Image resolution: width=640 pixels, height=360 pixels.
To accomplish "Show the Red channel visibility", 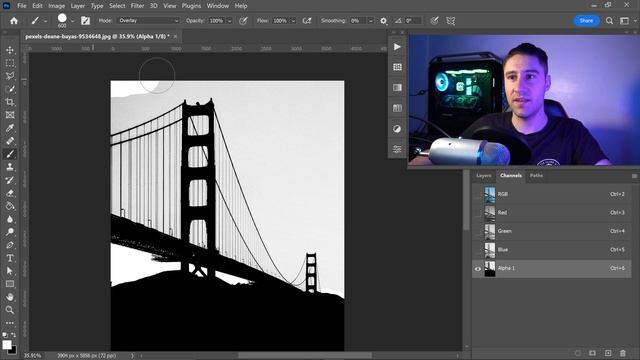I will tap(478, 213).
